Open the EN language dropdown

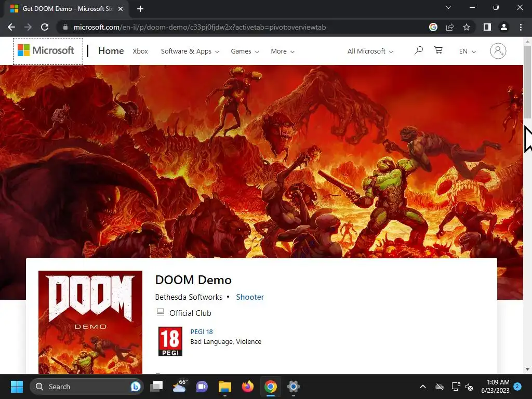tap(468, 51)
